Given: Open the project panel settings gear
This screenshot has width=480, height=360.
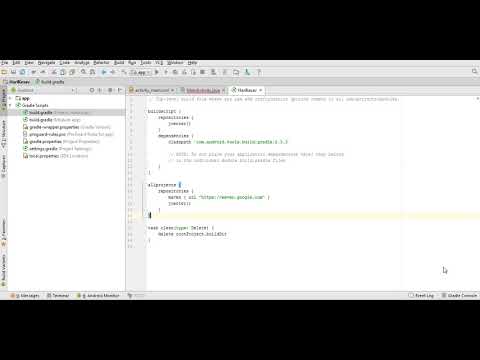Looking at the screenshot, I should coord(110,90).
